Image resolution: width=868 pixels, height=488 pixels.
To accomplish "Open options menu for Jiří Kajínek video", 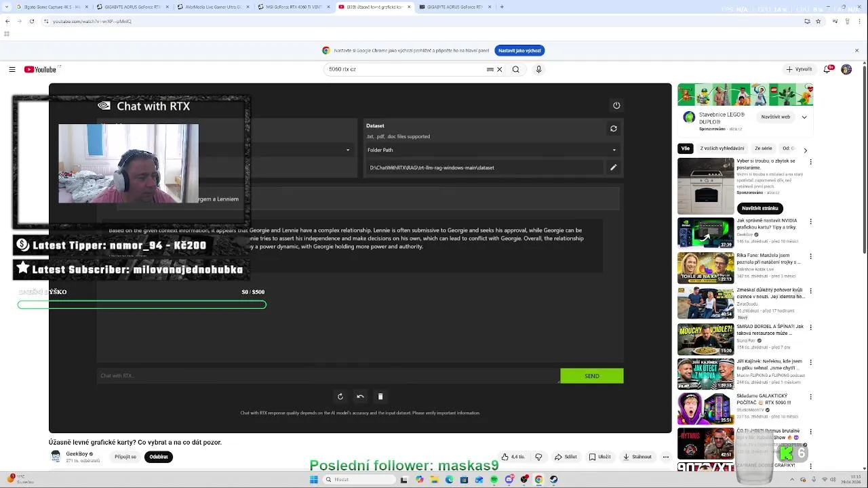I will [810, 362].
